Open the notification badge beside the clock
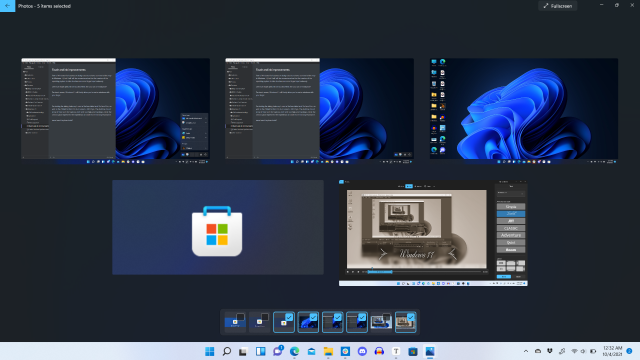Screen dimensions: 640x360 click(629, 351)
